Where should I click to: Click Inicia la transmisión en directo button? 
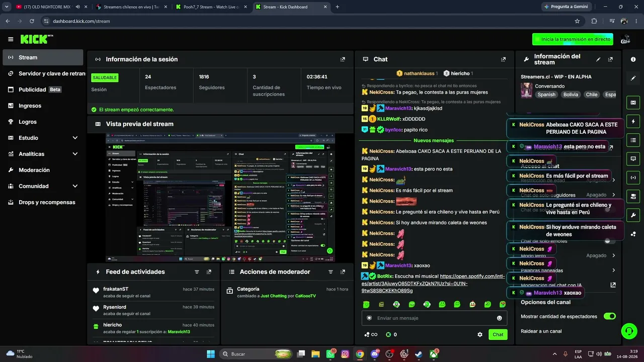coord(574,39)
